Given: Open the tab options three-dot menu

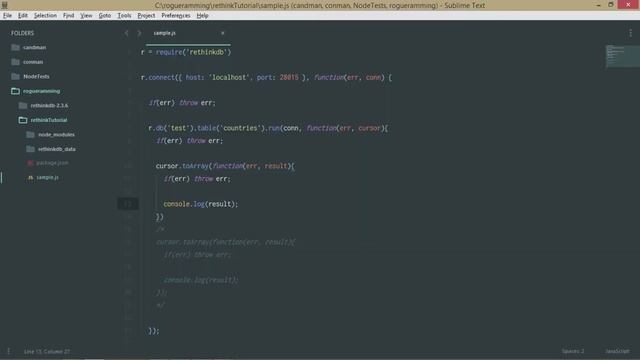Looking at the screenshot, I should tap(630, 33).
